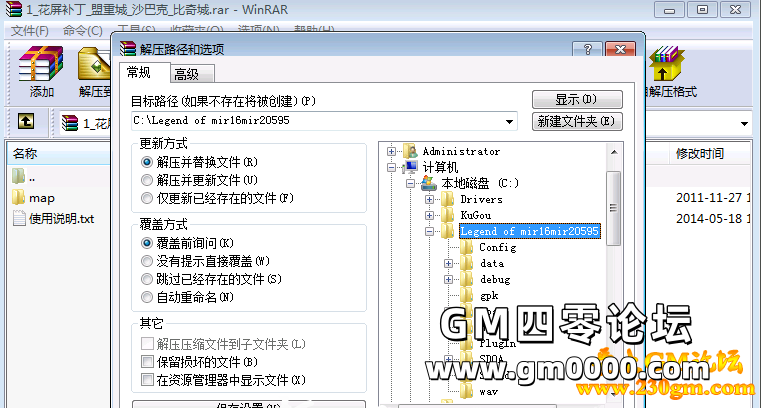The height and width of the screenshot is (408, 761).
Task: Select the parent folder '..' icon
Action: [x=18, y=177]
